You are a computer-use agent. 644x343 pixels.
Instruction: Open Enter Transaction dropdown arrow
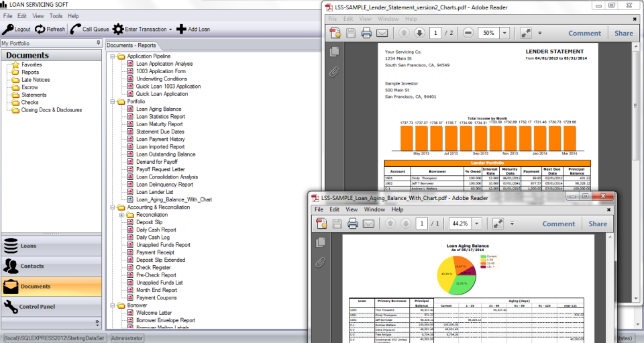[170, 30]
